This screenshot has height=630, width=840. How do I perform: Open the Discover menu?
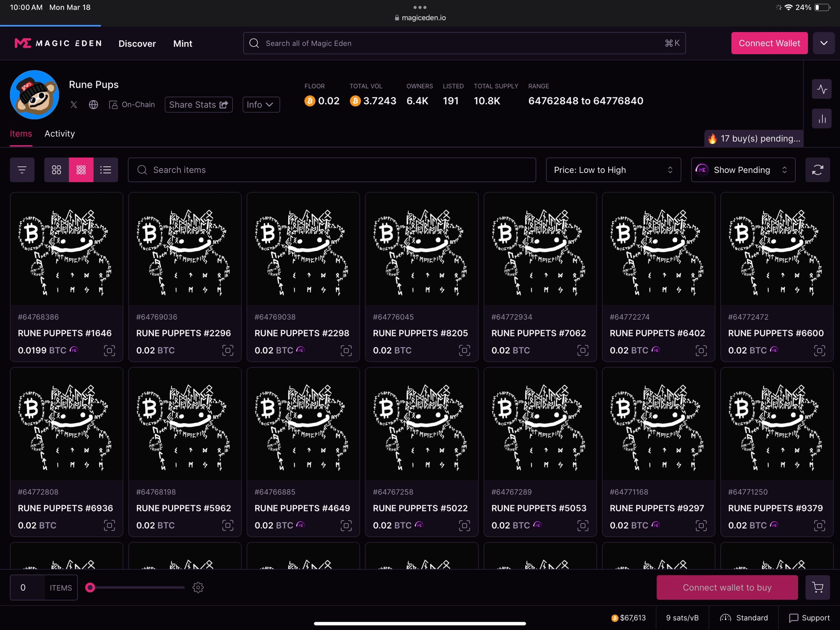click(x=137, y=44)
